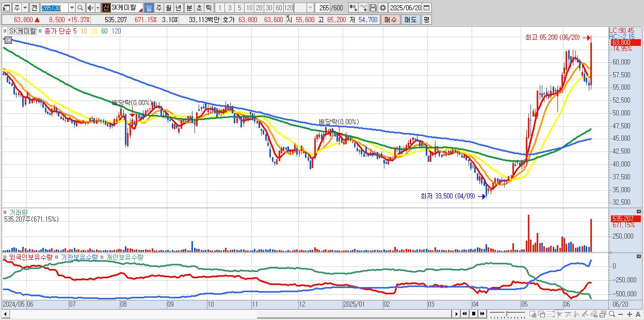The height and width of the screenshot is (320, 644).
Task: Choose the 5 interval button
Action: (x=239, y=8)
